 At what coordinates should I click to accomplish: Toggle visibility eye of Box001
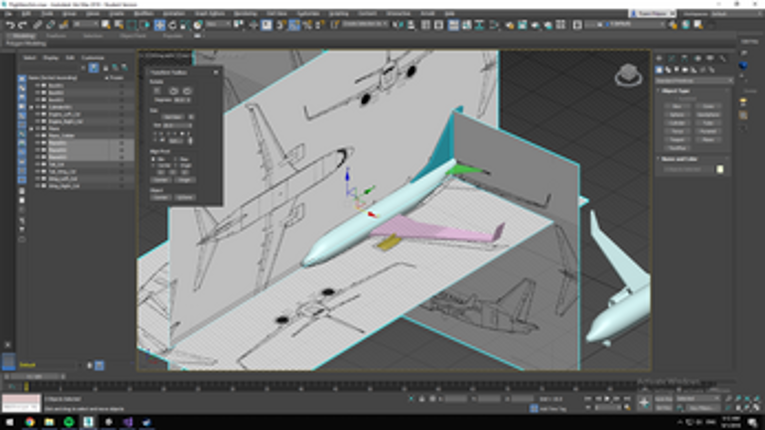coord(37,85)
